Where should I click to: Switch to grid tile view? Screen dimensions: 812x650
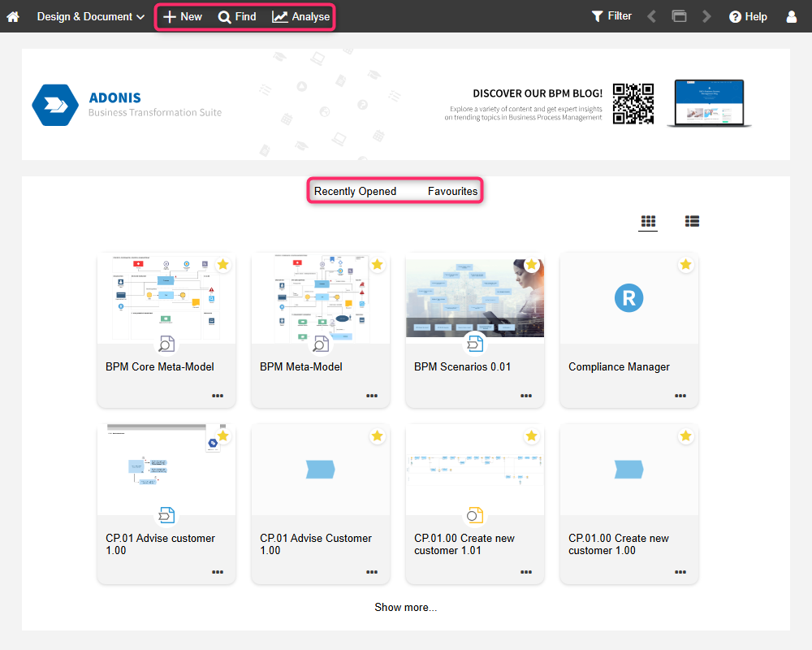[x=648, y=221]
